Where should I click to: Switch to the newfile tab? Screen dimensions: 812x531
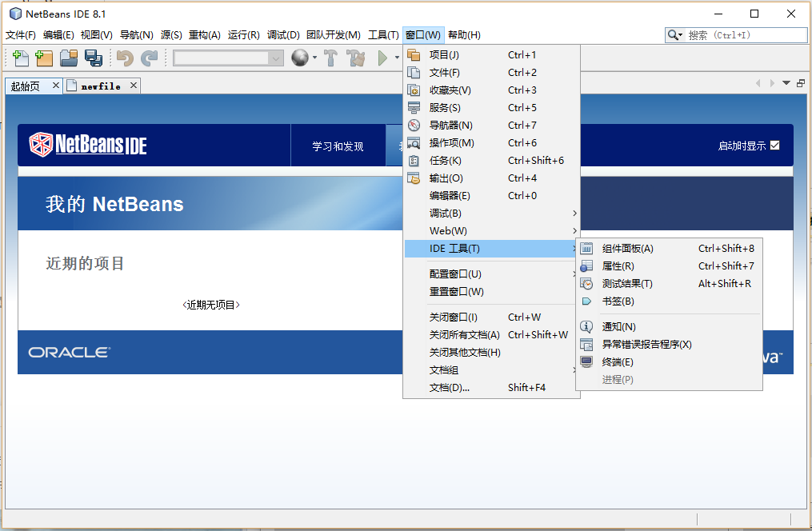101,86
